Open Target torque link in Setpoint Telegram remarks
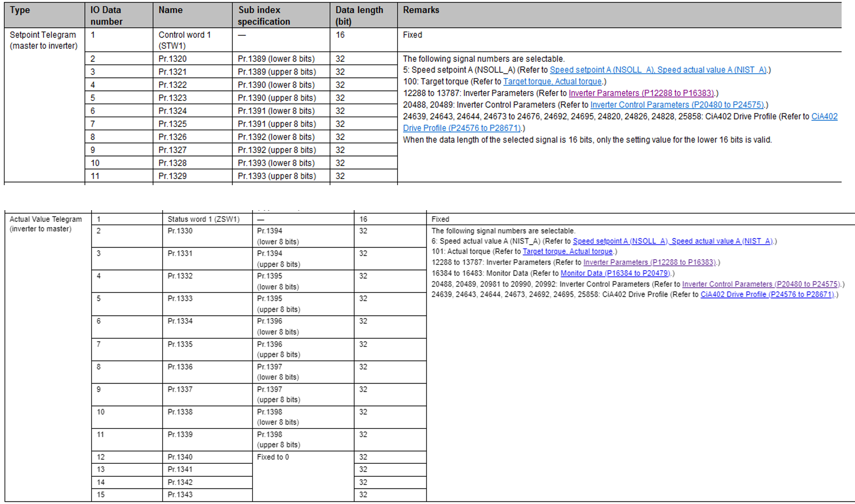 click(552, 82)
